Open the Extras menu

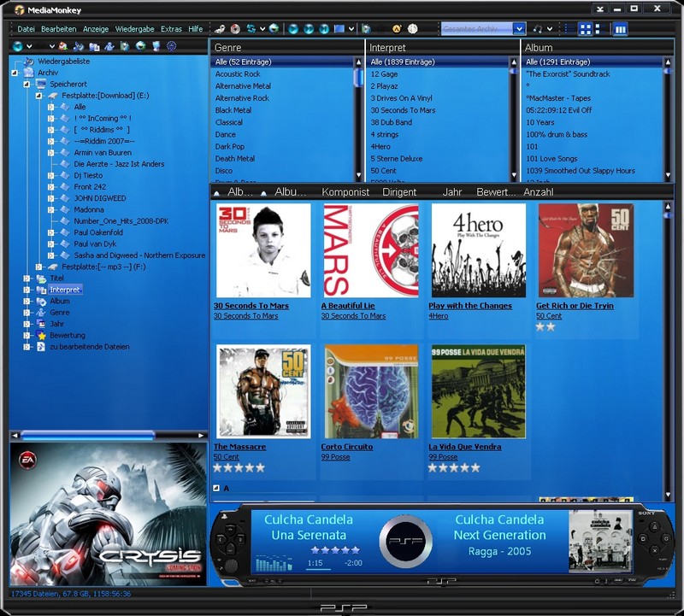(x=171, y=29)
